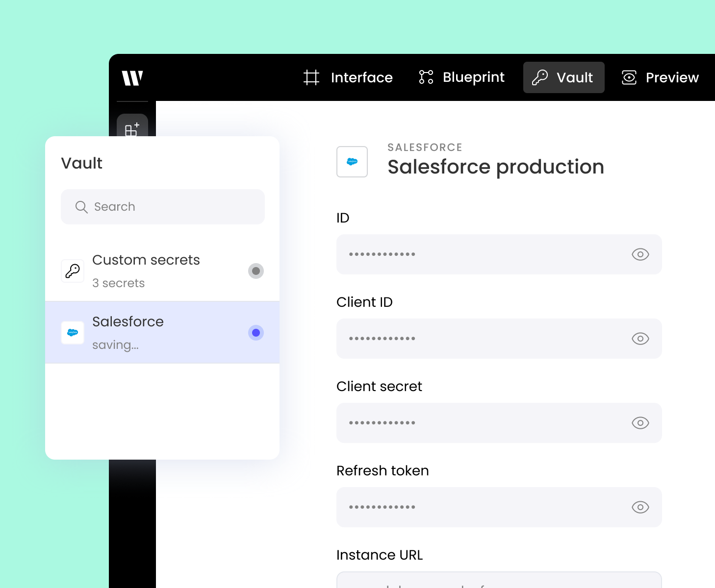
Task: Click the Salesforce production heading
Action: point(496,167)
